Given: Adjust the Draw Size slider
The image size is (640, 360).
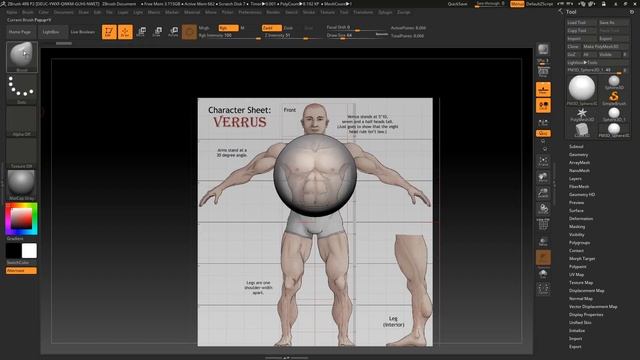Looking at the screenshot, I should (x=352, y=36).
